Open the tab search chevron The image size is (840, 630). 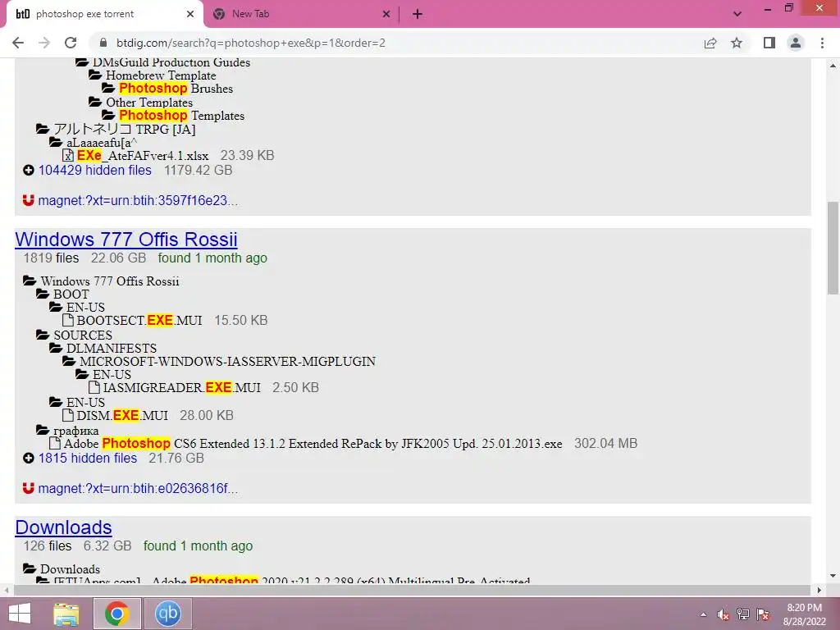coord(737,14)
